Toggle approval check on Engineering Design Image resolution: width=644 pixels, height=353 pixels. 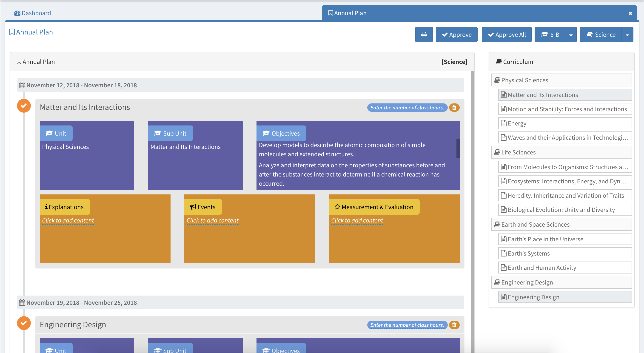pos(24,323)
